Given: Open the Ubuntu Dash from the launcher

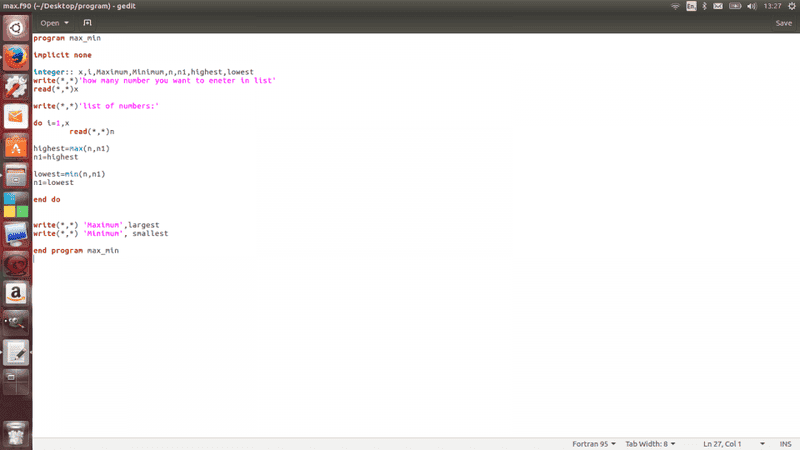Looking at the screenshot, I should point(16,28).
